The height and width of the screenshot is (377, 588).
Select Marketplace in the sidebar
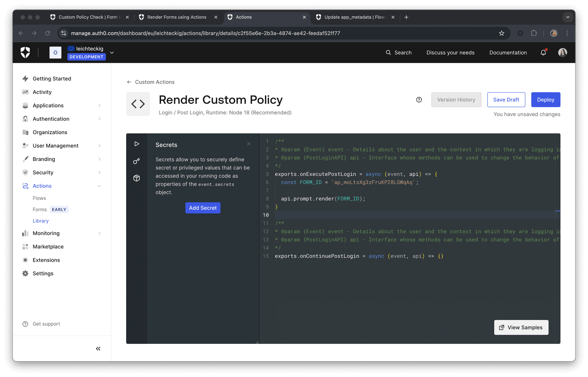[x=48, y=246]
